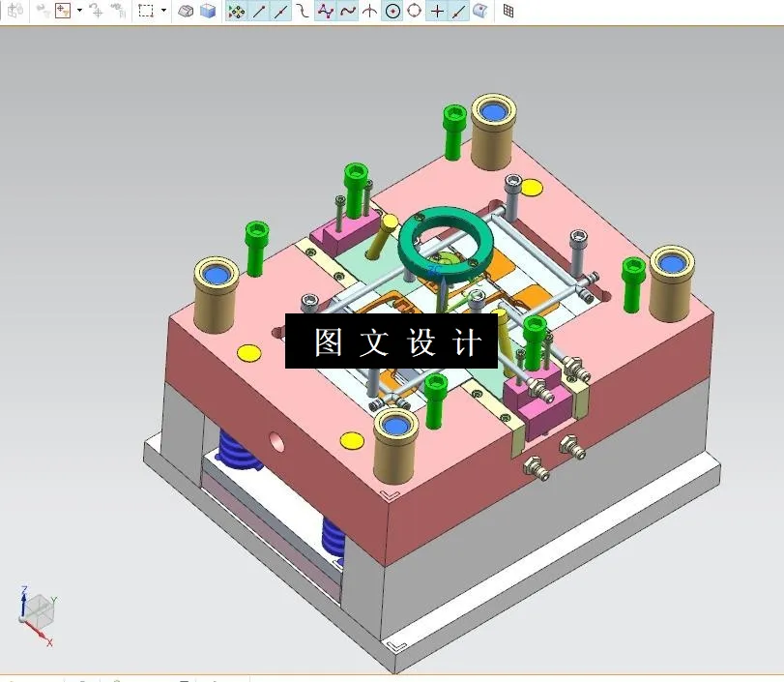Click the shaded cube display icon
The image size is (784, 682).
click(x=206, y=11)
